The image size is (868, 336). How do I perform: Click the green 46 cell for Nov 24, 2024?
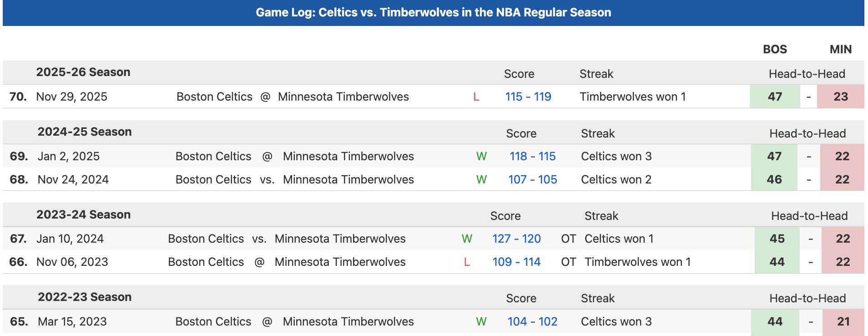(x=774, y=179)
